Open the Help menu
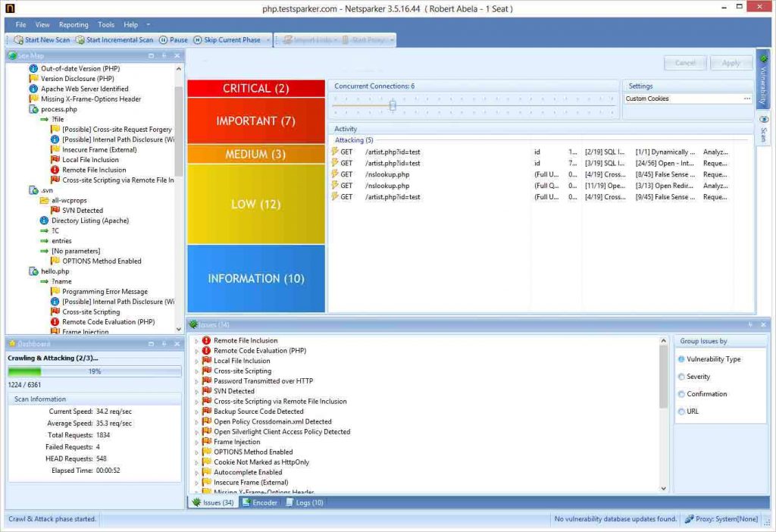Image resolution: width=776 pixels, height=532 pixels. click(130, 25)
